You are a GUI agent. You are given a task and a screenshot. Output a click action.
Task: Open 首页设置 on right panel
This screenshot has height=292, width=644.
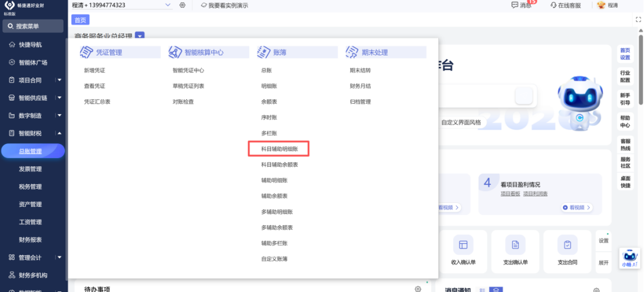click(x=625, y=54)
